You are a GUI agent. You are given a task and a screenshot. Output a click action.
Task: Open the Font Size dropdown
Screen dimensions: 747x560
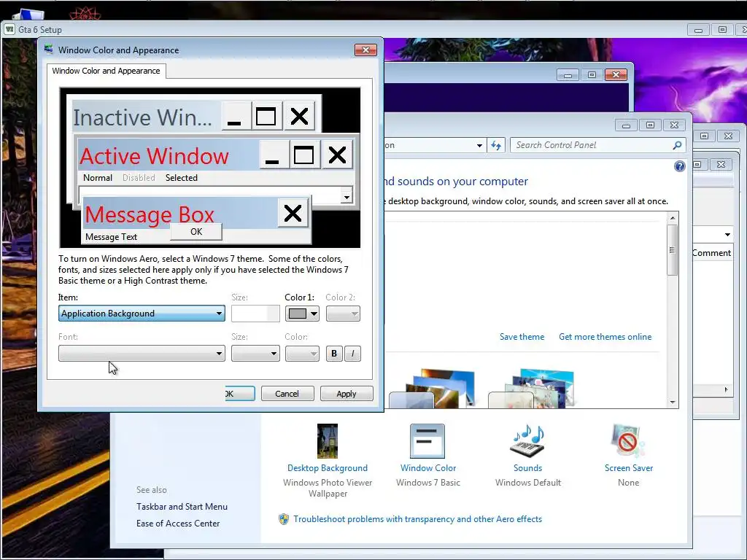pyautogui.click(x=255, y=354)
